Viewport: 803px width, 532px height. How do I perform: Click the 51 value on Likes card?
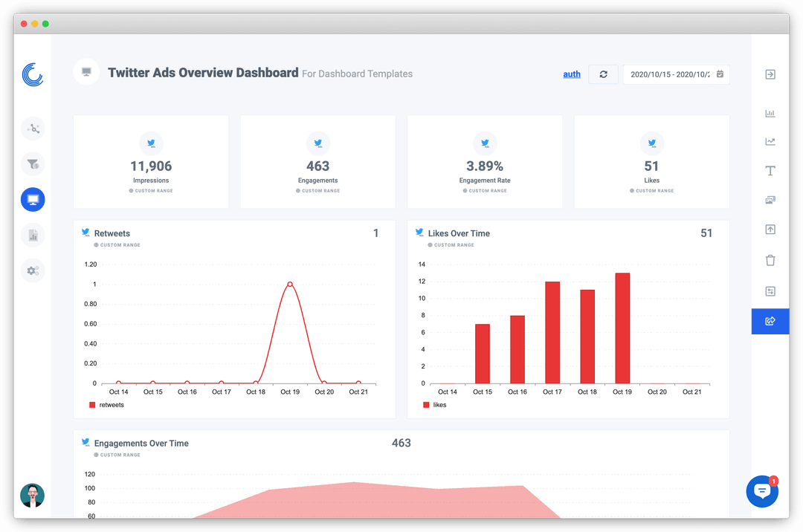point(651,166)
